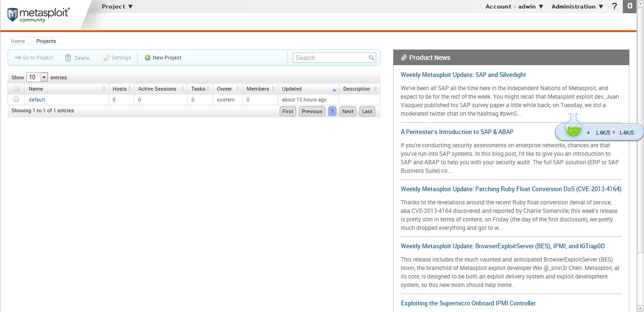Go to Home breadcrumb
Screen dimensions: 644x312
[18, 41]
